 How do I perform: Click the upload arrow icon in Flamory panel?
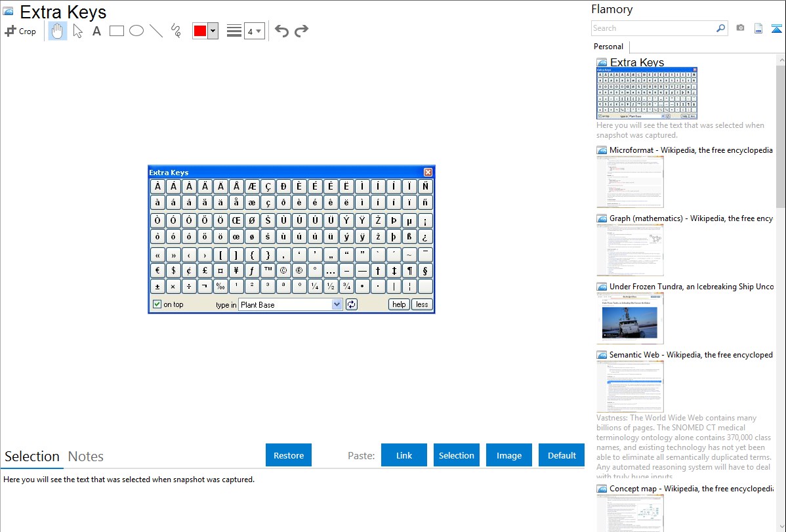(x=776, y=28)
